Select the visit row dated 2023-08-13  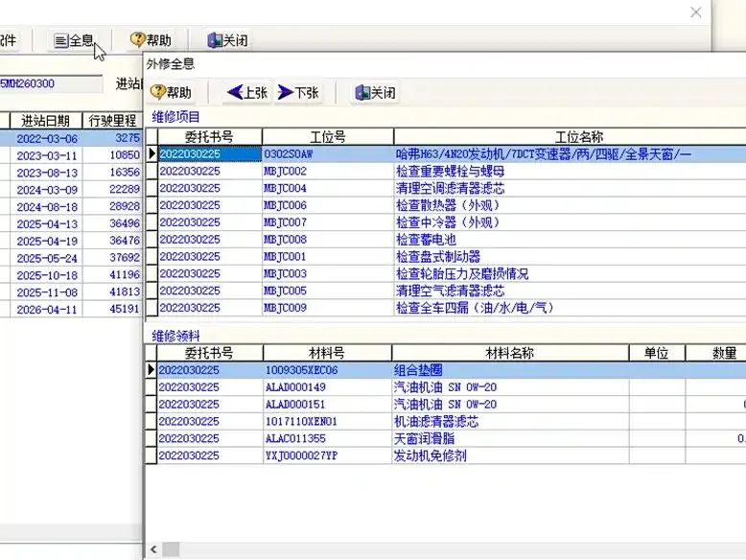(71, 173)
